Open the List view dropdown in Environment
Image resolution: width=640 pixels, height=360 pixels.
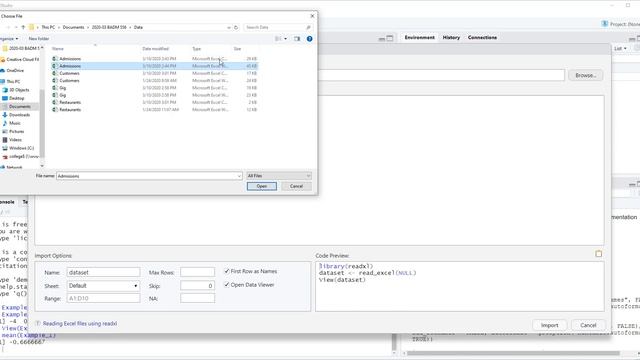pyautogui.click(x=620, y=49)
